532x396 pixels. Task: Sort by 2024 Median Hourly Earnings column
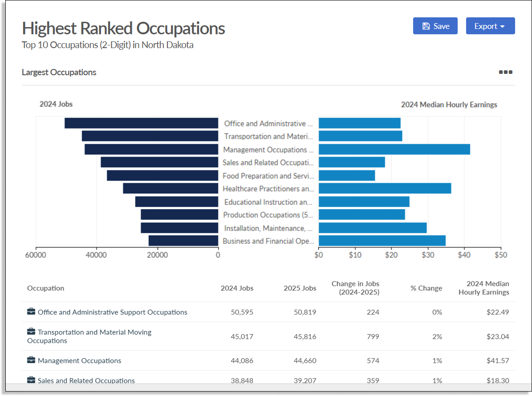pos(483,288)
